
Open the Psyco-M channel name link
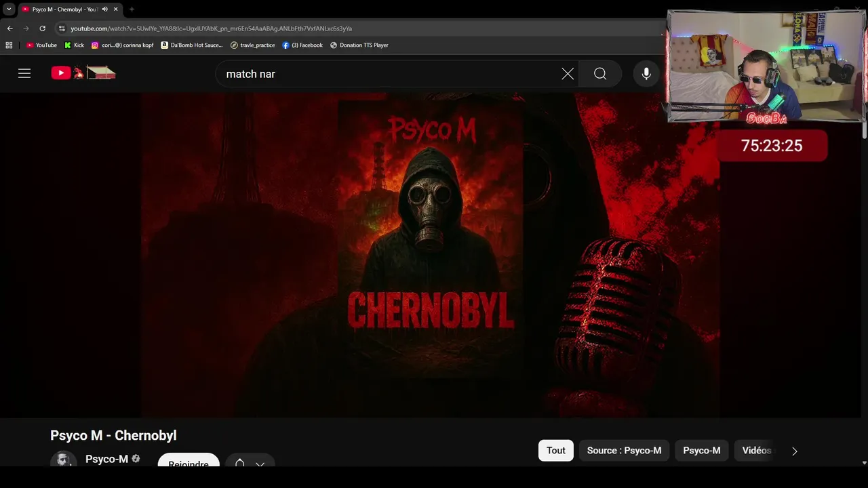[106, 459]
